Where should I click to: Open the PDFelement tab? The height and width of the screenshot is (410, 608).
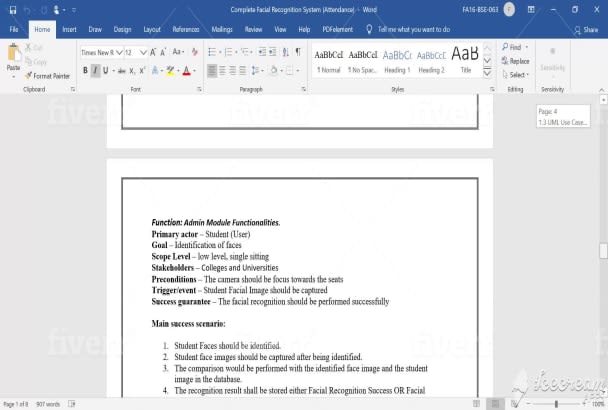tap(338, 29)
